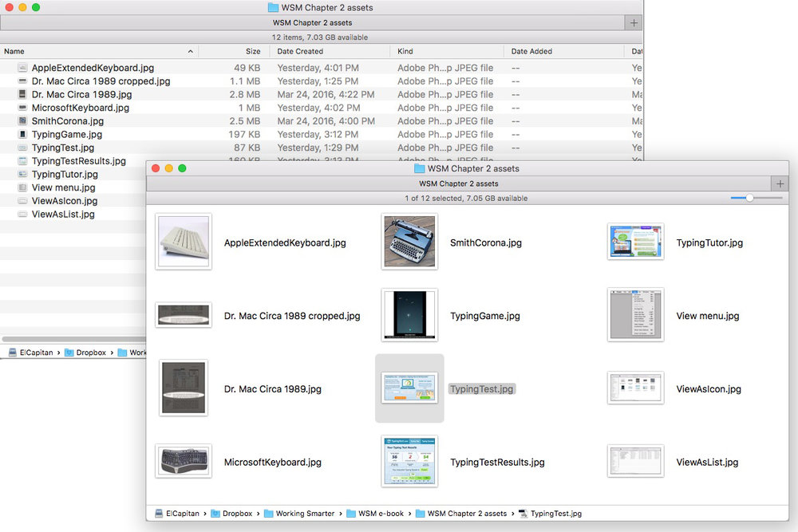Open WSM Chapter 2 assets in path bar

point(461,513)
